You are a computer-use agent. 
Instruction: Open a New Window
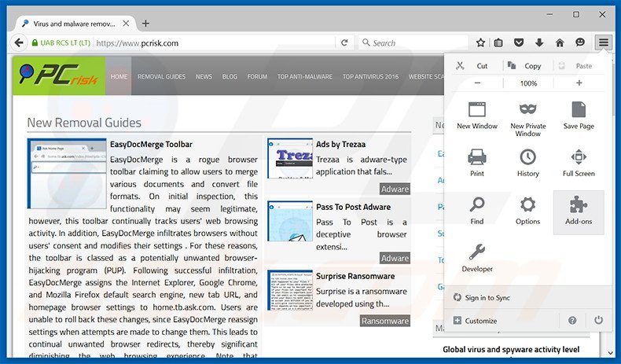point(477,116)
